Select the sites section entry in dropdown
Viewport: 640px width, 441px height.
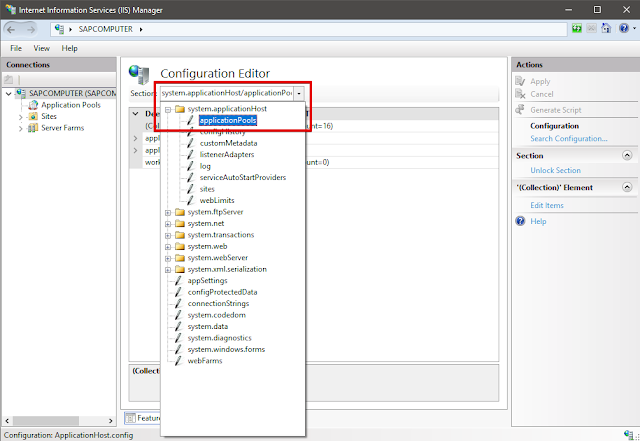207,189
